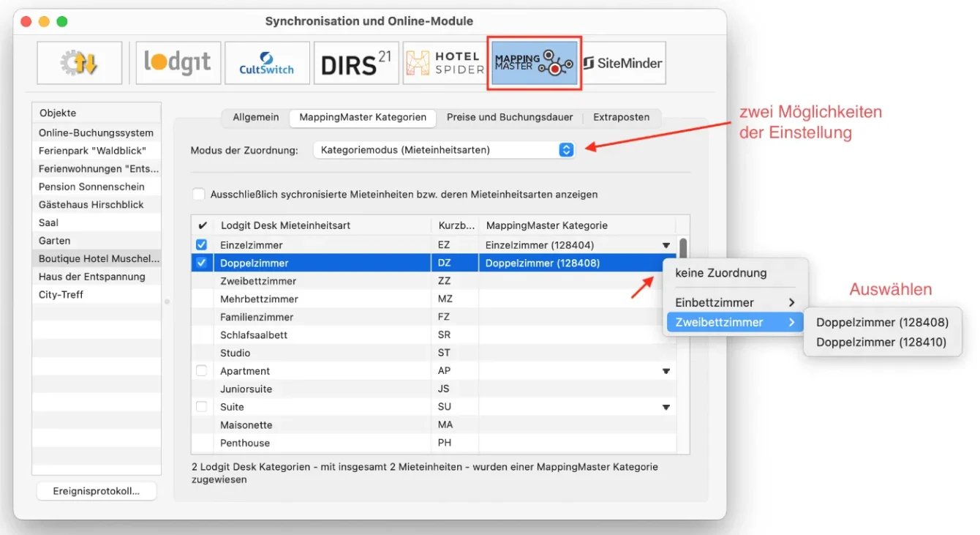Select Saal in the Objekte list
Image resolution: width=980 pixels, height=535 pixels.
[x=97, y=222]
